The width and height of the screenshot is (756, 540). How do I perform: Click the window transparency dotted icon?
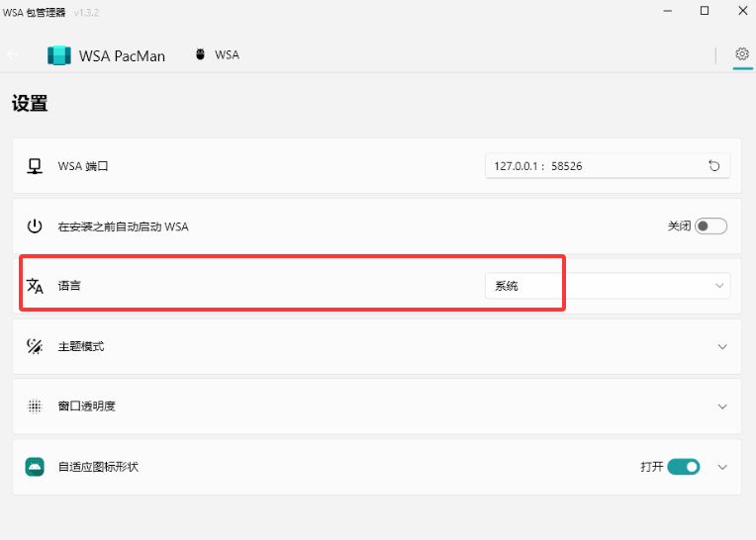[x=35, y=405]
